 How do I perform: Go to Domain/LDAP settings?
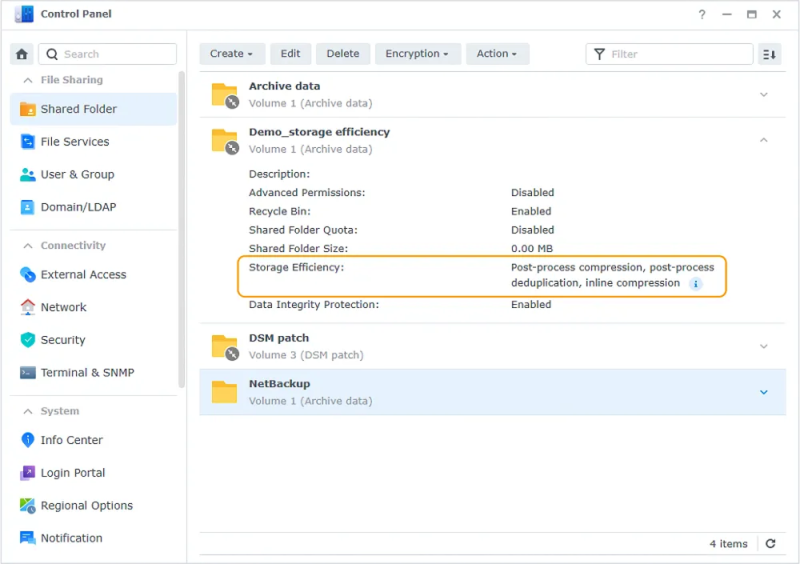(x=93, y=207)
